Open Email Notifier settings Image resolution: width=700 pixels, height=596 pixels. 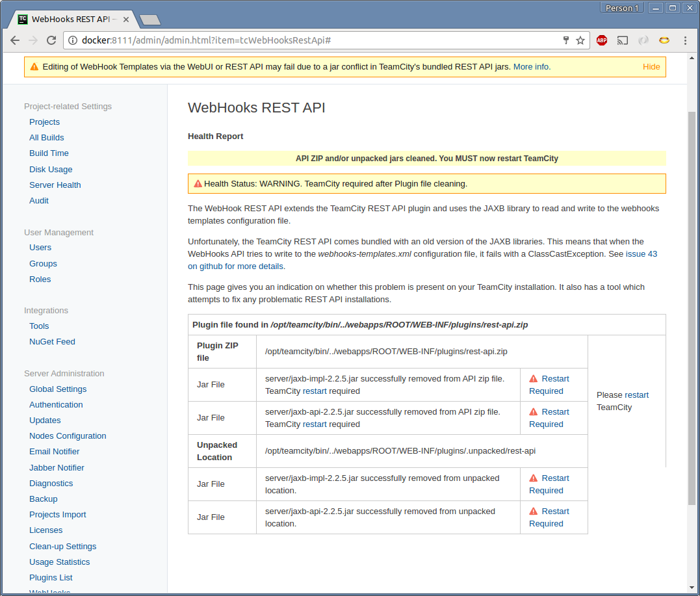coord(54,451)
